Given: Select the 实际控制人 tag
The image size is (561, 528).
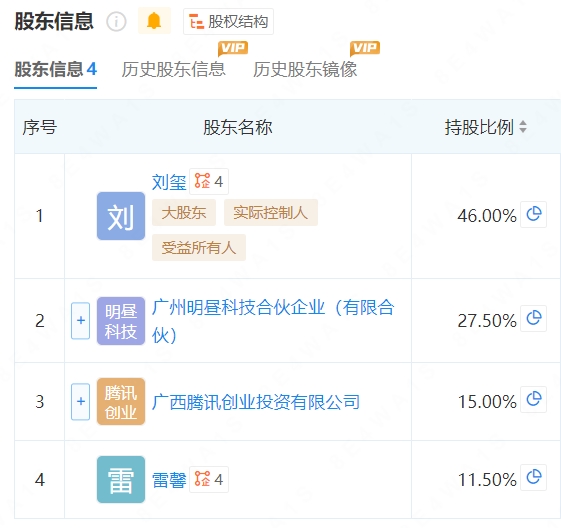Looking at the screenshot, I should (x=271, y=212).
